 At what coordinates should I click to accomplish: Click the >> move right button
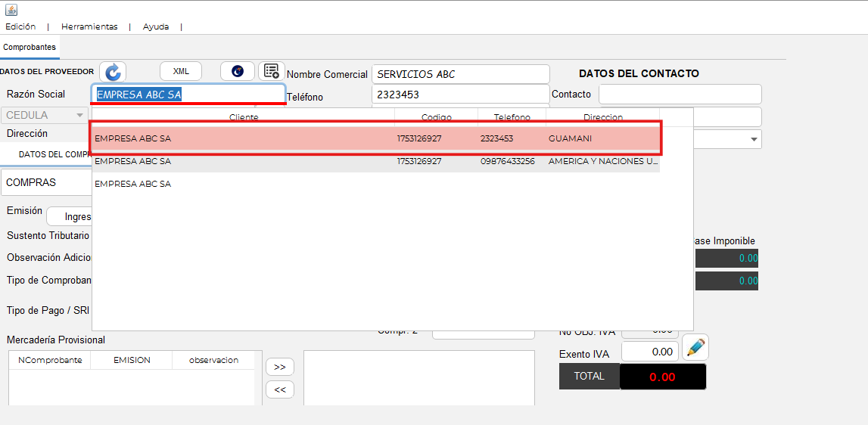click(279, 367)
